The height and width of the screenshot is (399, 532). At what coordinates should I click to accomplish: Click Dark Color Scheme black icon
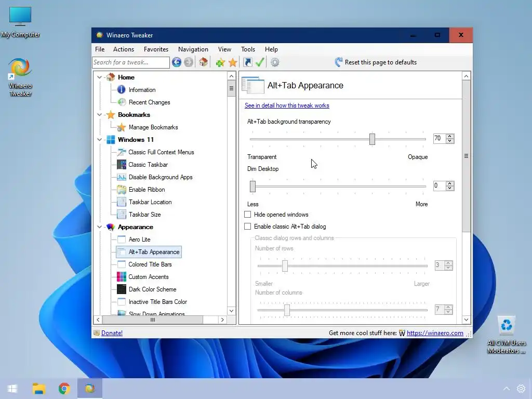122,289
